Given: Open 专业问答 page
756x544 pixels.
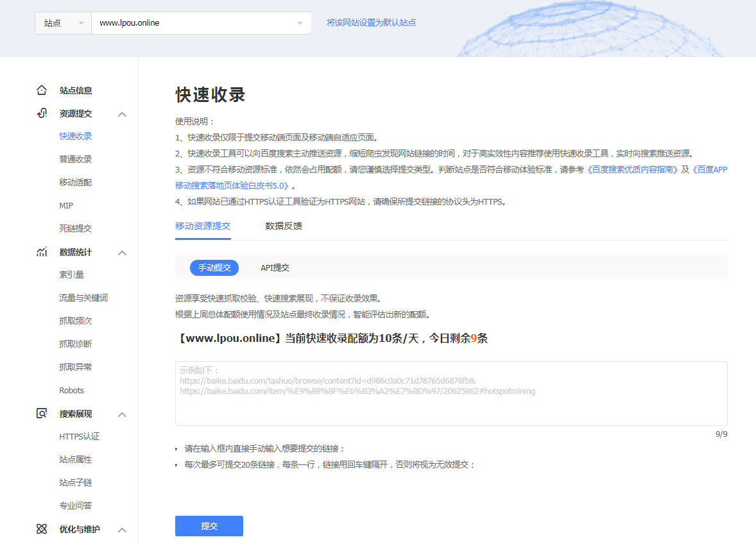Looking at the screenshot, I should (76, 506).
